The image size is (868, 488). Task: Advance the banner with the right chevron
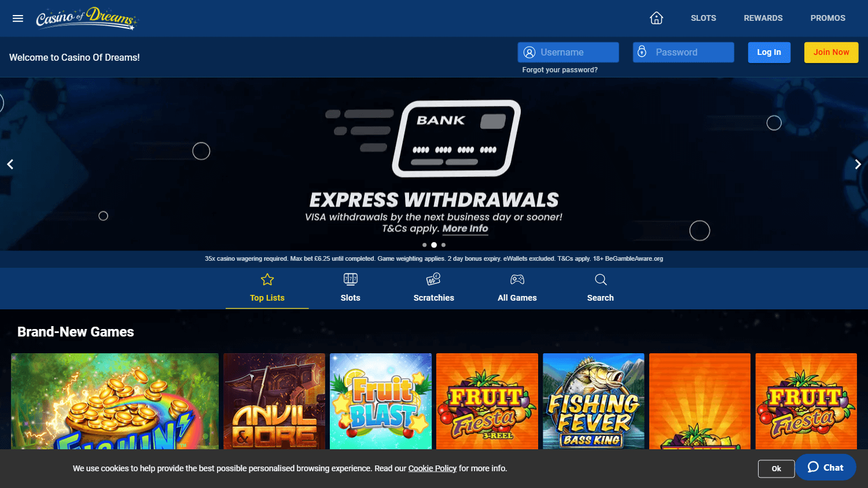[858, 164]
